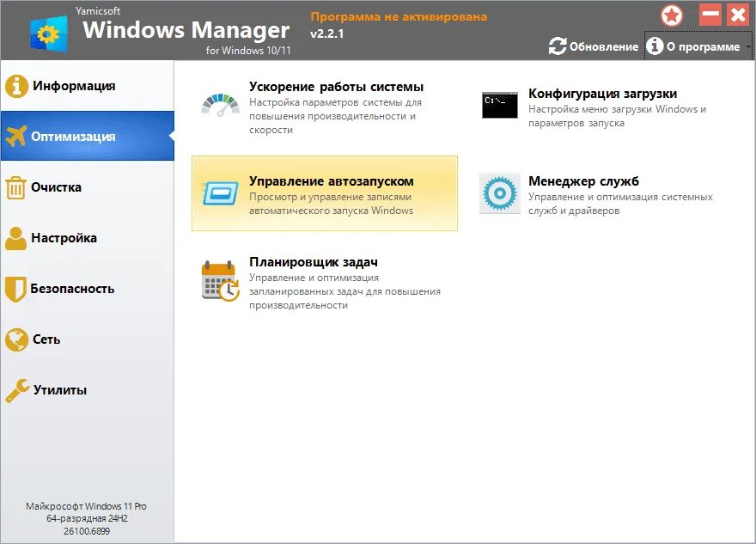The image size is (756, 544).
Task: Open Управление автозапуском tool
Action: click(325, 193)
